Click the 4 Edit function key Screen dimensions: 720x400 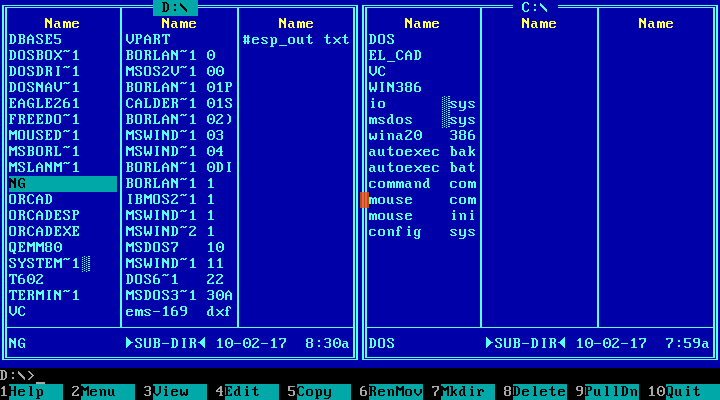247,392
